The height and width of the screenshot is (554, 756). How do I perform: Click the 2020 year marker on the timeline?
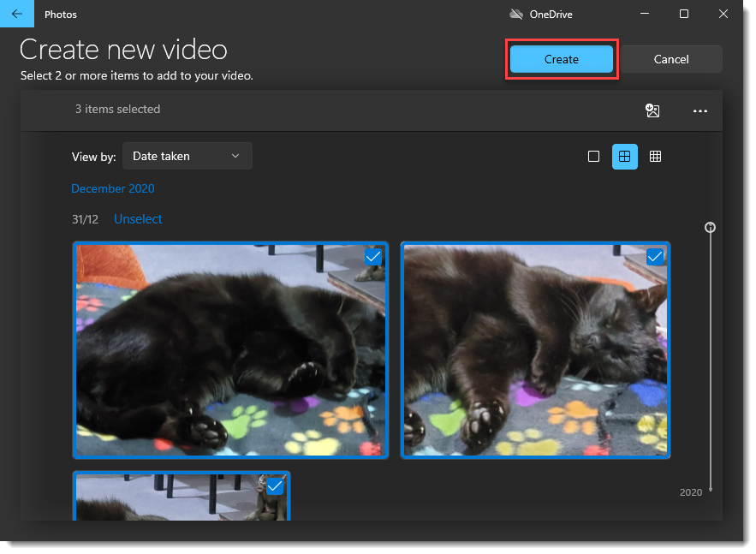pos(689,492)
